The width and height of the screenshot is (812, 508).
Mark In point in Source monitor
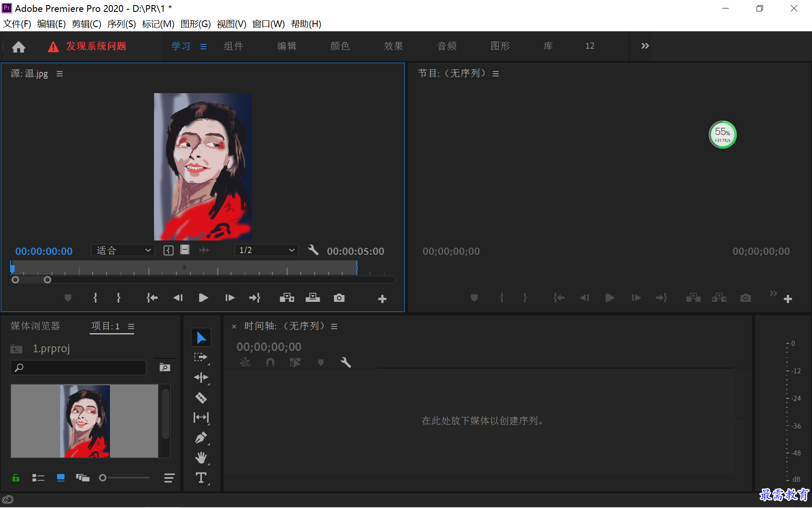(x=95, y=298)
